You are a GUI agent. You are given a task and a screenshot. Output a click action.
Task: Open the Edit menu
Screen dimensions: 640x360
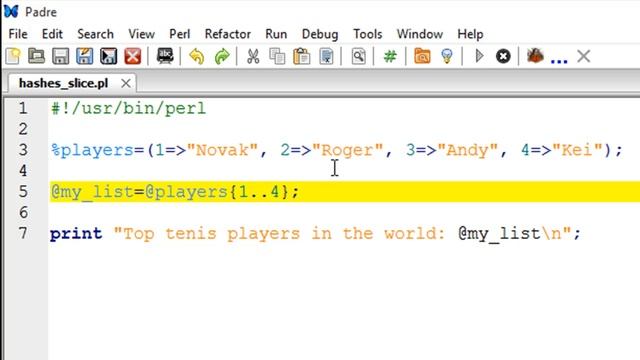pyautogui.click(x=52, y=34)
